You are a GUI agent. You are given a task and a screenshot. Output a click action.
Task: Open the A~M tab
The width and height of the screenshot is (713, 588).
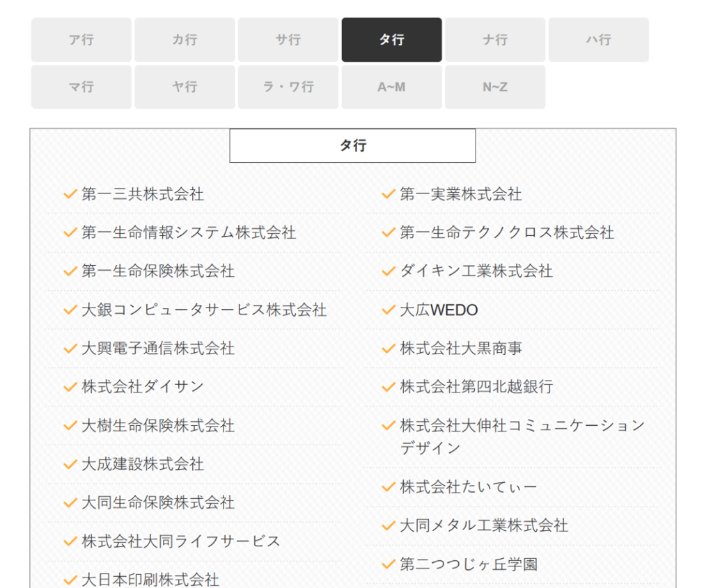[x=391, y=87]
